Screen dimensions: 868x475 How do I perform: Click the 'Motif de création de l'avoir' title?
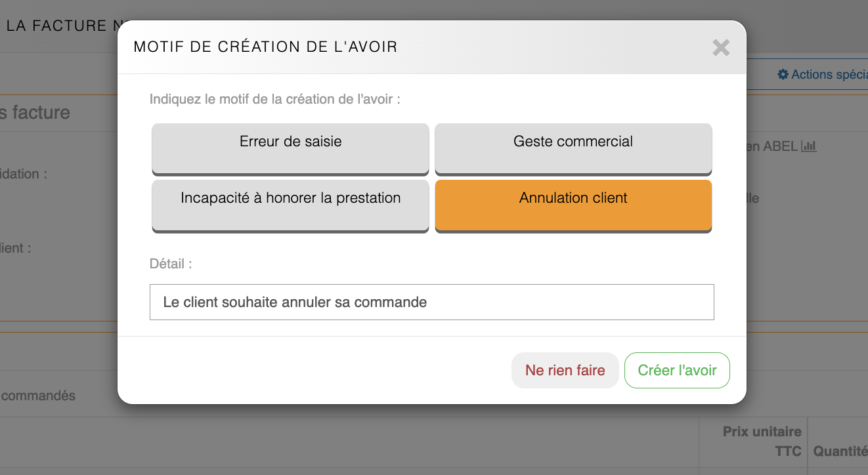(x=265, y=47)
